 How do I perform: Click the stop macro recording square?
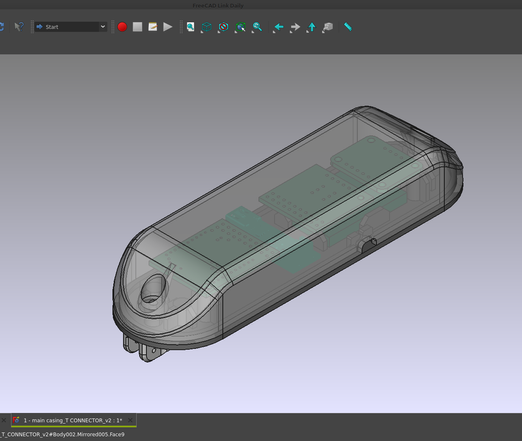coord(137,27)
